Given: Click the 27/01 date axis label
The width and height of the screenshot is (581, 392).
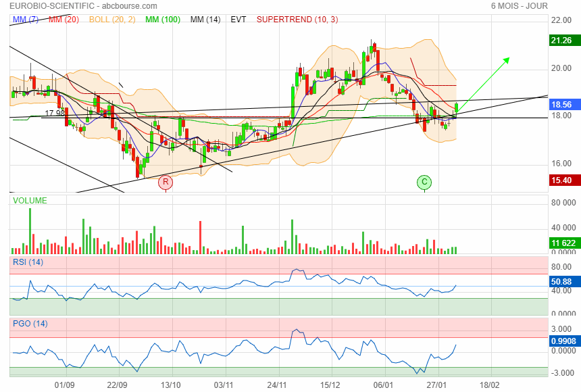Looking at the screenshot, I should tap(436, 385).
